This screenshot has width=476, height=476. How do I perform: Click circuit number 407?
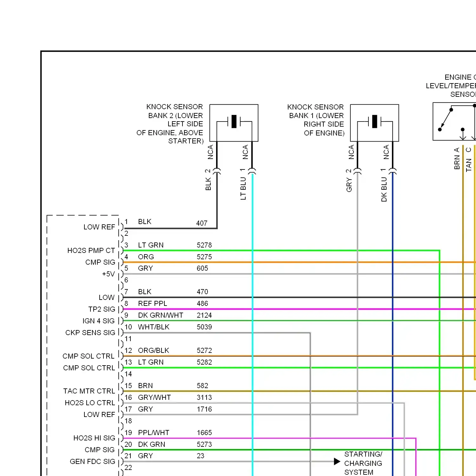tap(202, 223)
